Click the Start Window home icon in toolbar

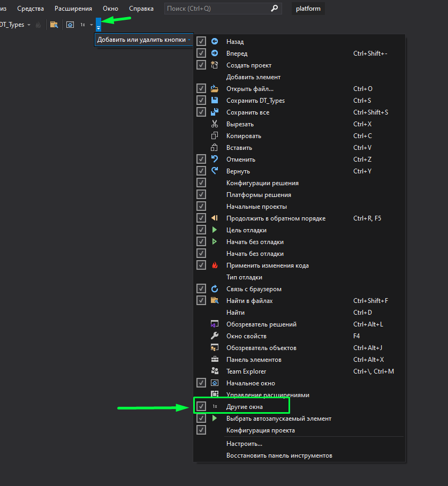tap(70, 25)
